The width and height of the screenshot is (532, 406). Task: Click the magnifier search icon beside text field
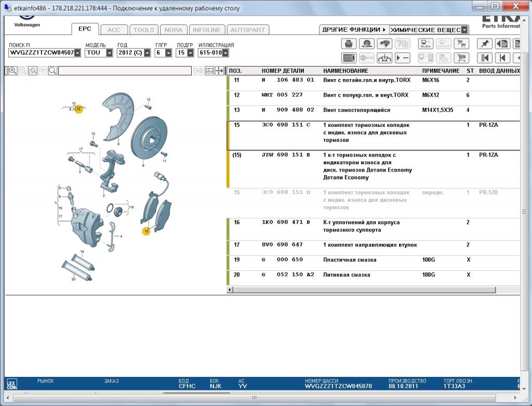52,71
